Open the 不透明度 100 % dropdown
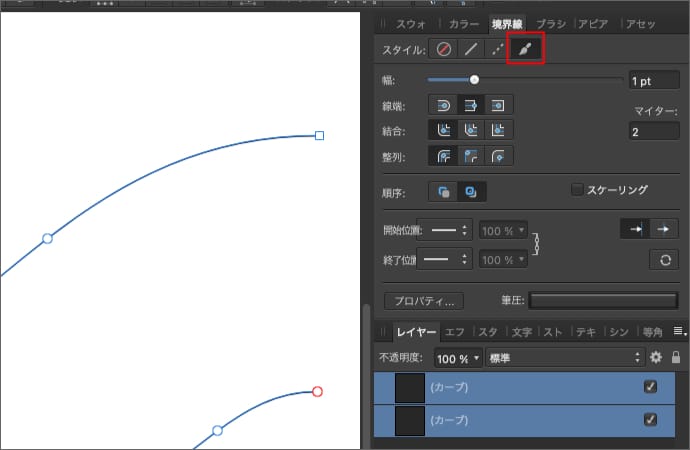 tap(458, 358)
